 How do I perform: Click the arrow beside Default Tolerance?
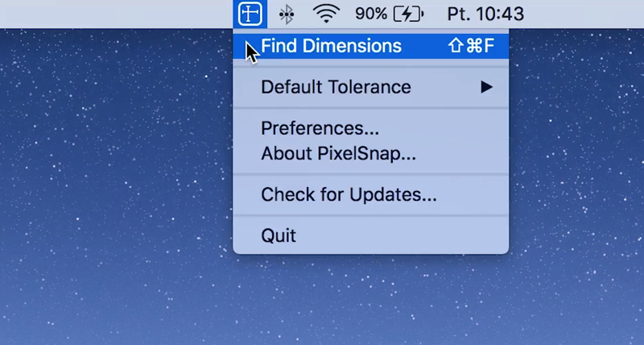(x=486, y=87)
